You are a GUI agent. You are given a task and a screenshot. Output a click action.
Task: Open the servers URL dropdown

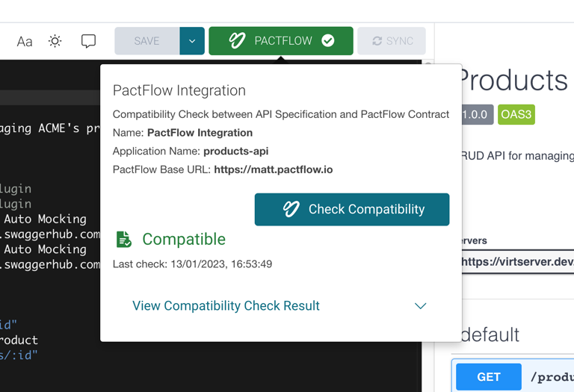click(x=517, y=262)
